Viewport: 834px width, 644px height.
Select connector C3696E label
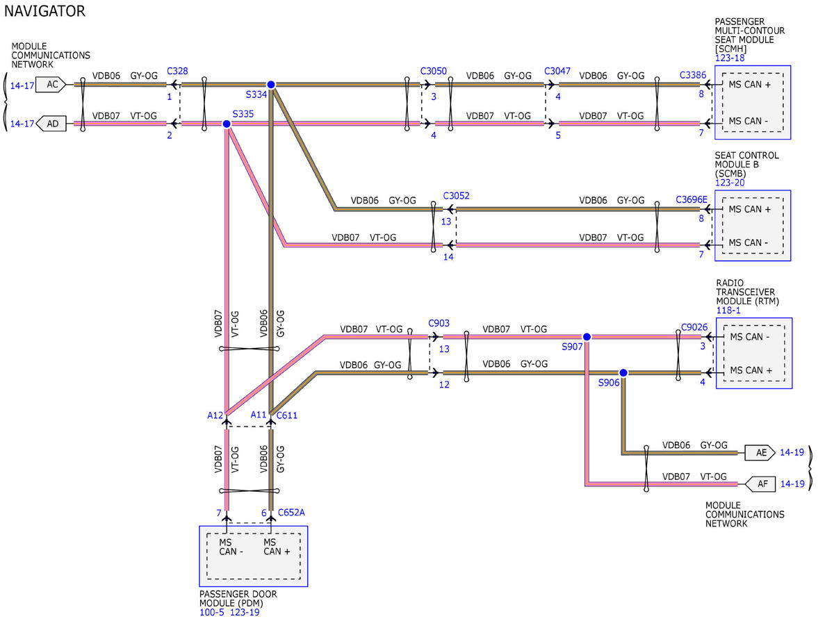(x=692, y=200)
